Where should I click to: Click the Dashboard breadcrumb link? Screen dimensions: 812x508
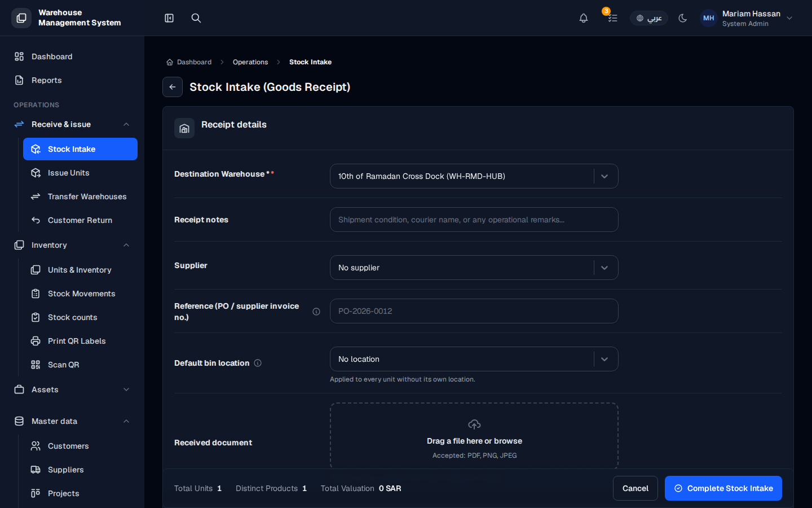point(189,62)
